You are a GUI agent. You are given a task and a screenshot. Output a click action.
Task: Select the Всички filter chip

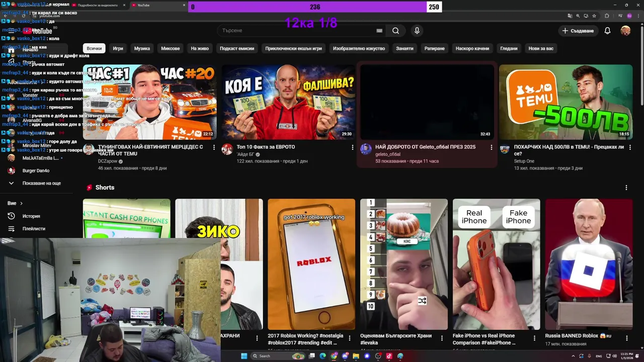94,48
